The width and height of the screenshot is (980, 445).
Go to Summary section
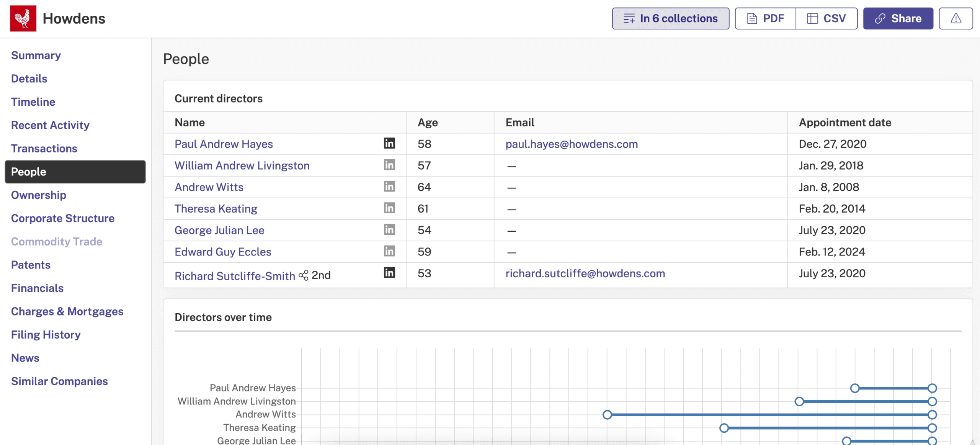point(36,56)
